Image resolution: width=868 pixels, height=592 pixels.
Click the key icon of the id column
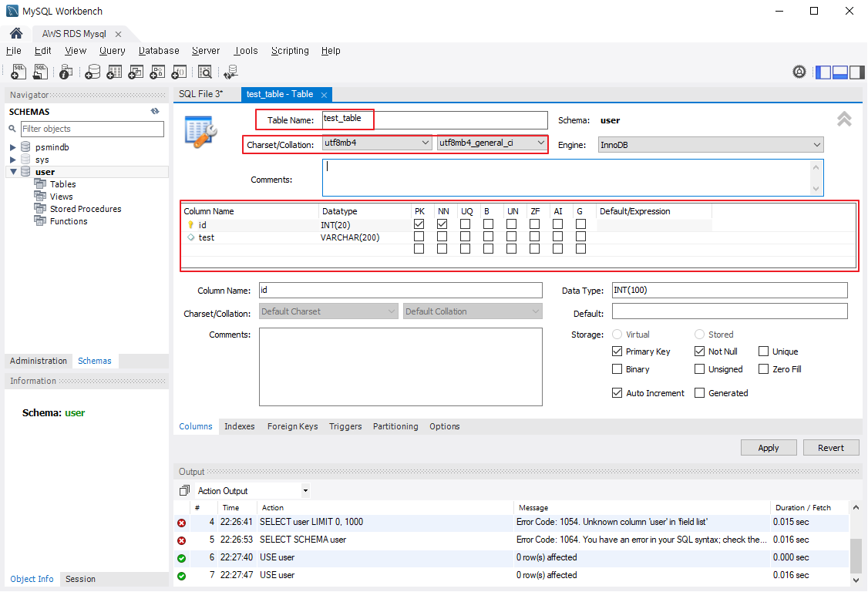[190, 225]
